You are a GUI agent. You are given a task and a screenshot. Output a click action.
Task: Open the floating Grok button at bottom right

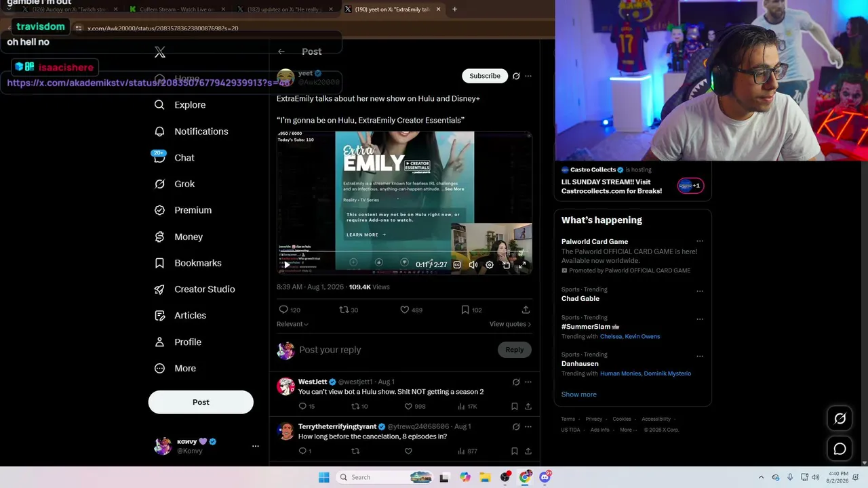point(840,419)
